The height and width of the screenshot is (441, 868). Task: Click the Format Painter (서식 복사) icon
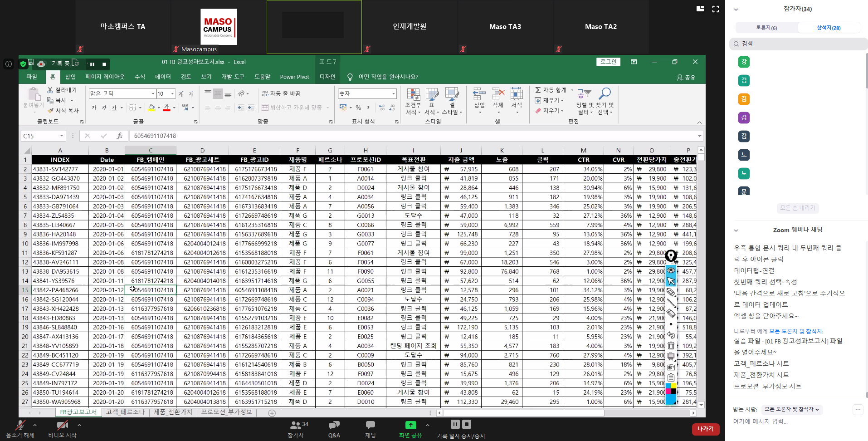click(51, 110)
